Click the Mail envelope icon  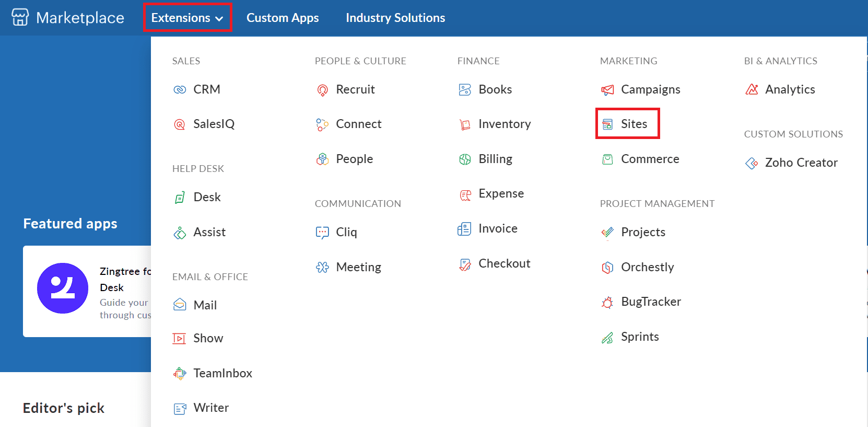(x=180, y=305)
